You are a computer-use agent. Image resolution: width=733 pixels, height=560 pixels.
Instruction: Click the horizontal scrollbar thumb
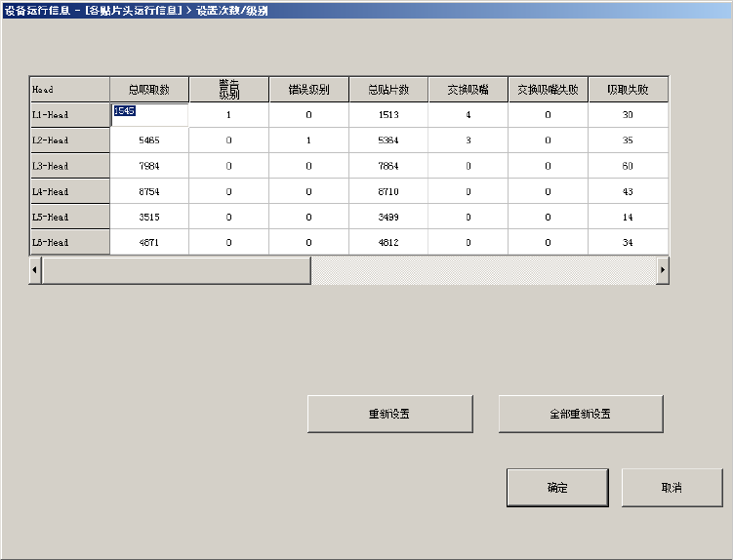tap(177, 269)
